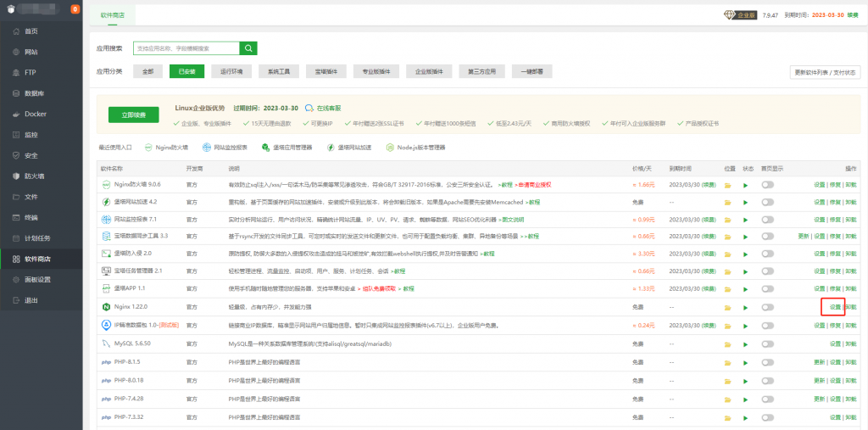Screen dimensions: 868x430
Task: Click the green 立即续费 button
Action: coord(134,114)
